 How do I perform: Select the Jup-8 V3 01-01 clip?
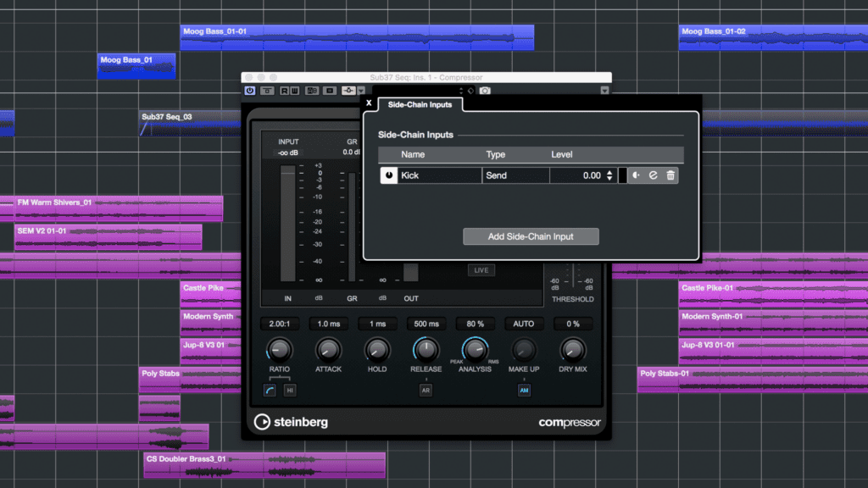(x=773, y=352)
